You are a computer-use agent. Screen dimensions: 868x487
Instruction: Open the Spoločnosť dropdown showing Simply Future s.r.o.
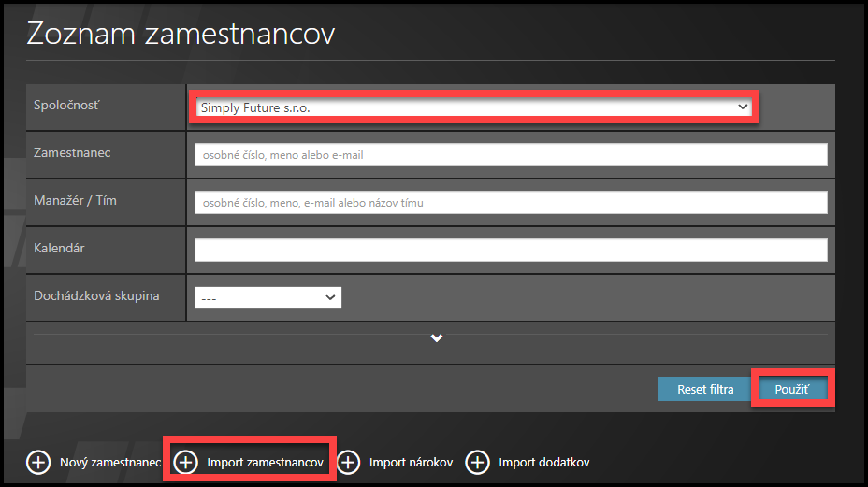coord(474,107)
